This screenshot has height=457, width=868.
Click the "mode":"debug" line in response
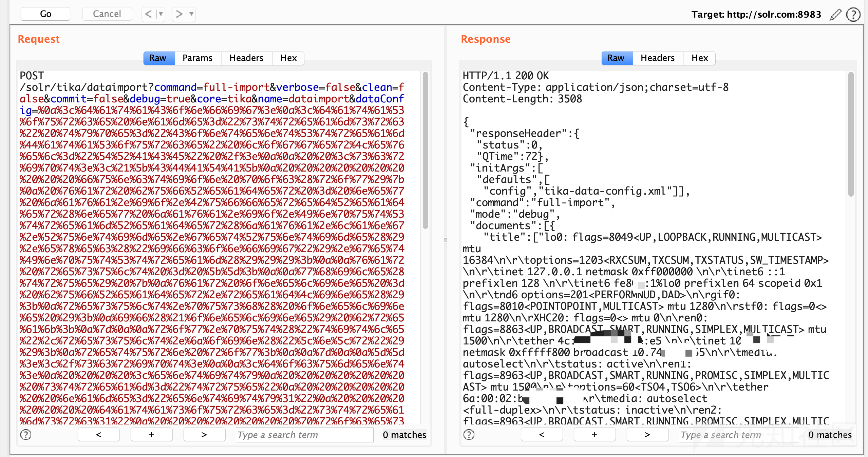pyautogui.click(x=515, y=214)
